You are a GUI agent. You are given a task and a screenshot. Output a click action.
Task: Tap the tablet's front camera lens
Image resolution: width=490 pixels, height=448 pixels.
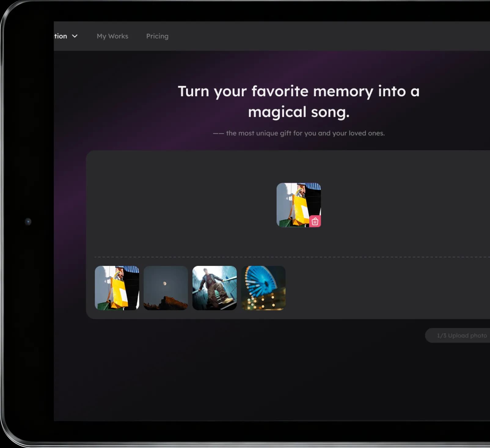point(28,222)
